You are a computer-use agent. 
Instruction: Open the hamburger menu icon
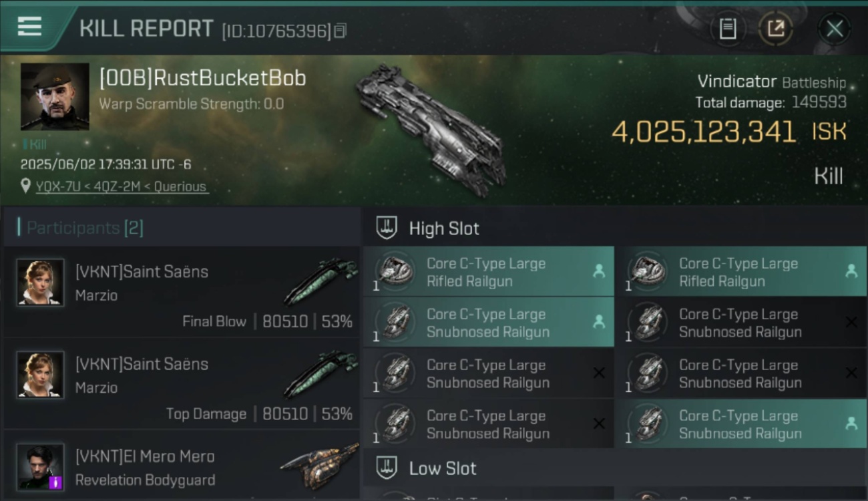point(29,27)
